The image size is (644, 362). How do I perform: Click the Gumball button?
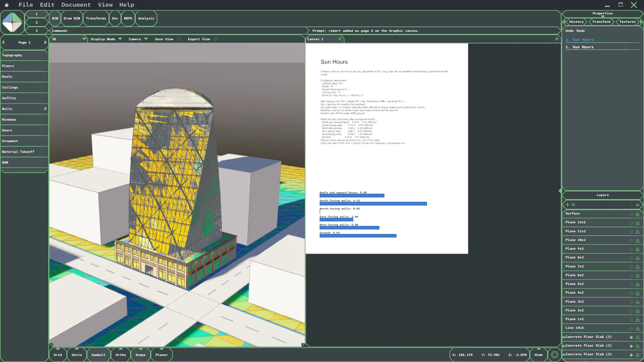99,355
